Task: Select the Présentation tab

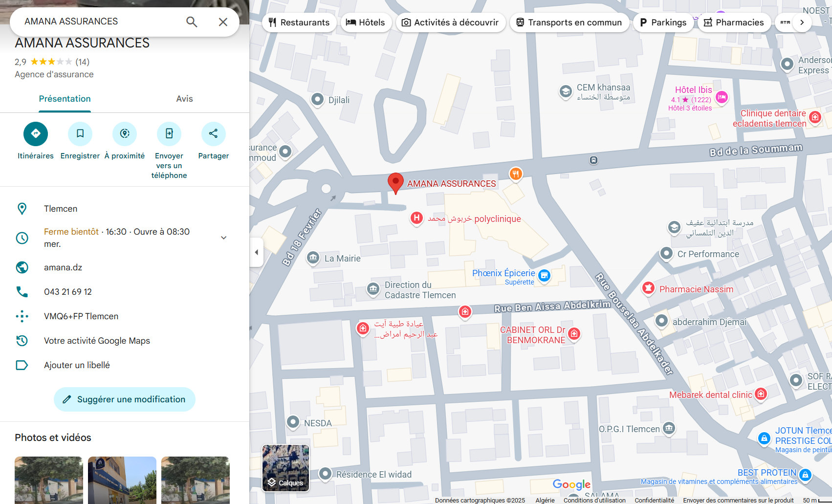Action: pos(65,99)
